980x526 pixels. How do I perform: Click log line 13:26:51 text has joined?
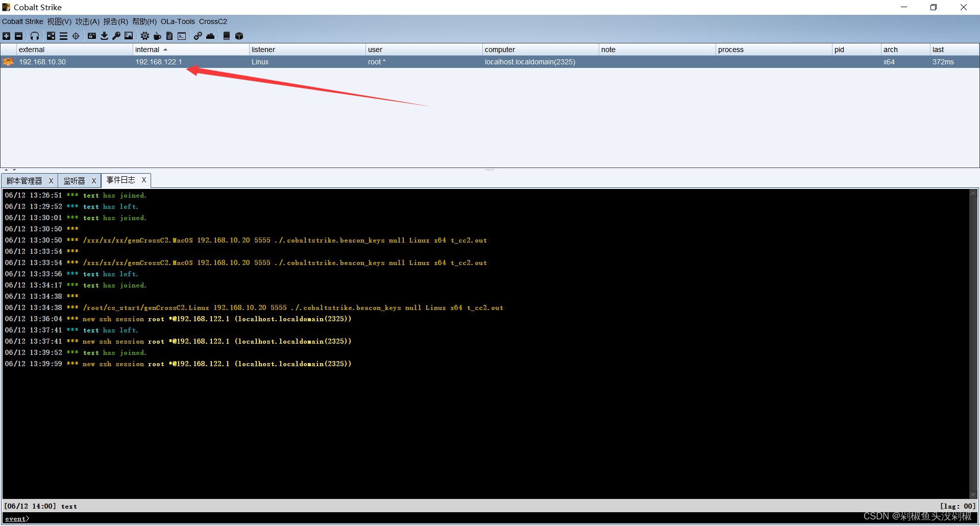pyautogui.click(x=76, y=195)
